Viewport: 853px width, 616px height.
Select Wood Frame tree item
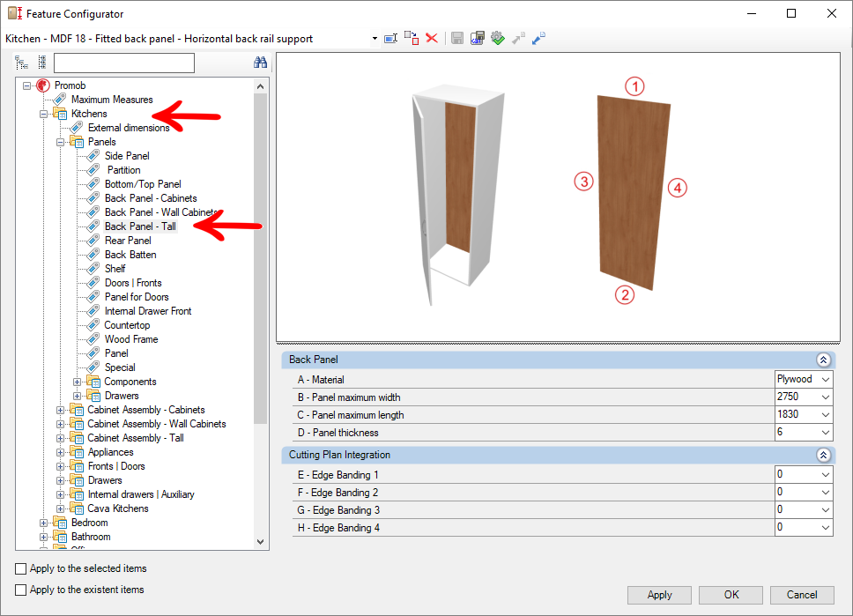pyautogui.click(x=131, y=339)
